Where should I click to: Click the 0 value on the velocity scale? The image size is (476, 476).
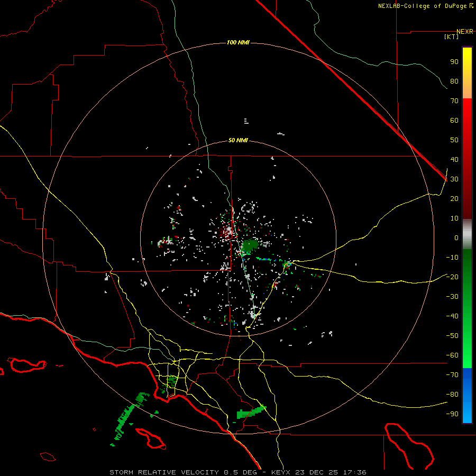tap(456, 238)
